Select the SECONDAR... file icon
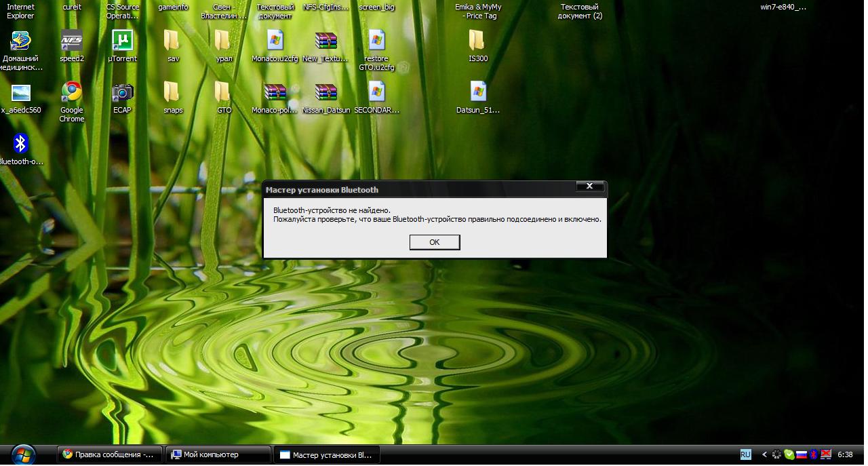 coord(376,92)
